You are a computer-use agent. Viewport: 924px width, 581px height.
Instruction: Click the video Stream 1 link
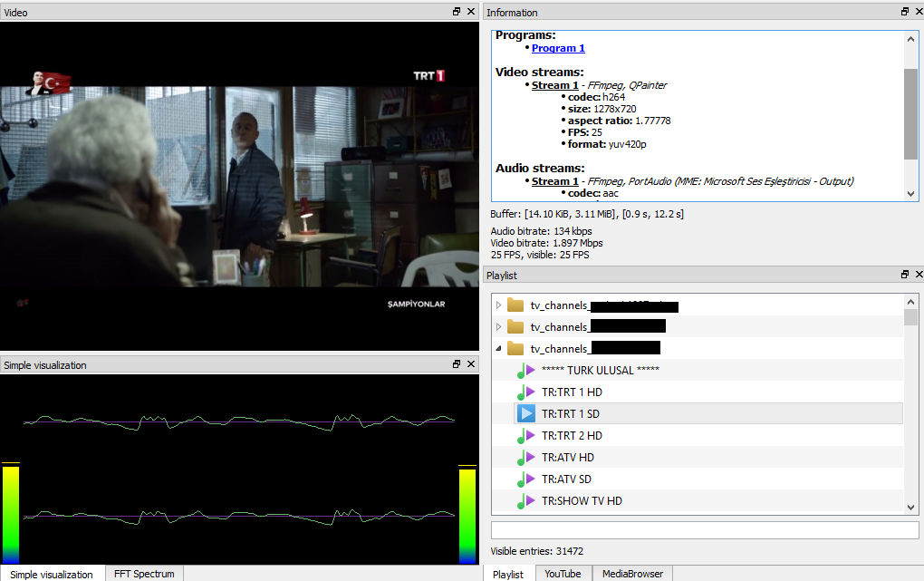[x=554, y=85]
